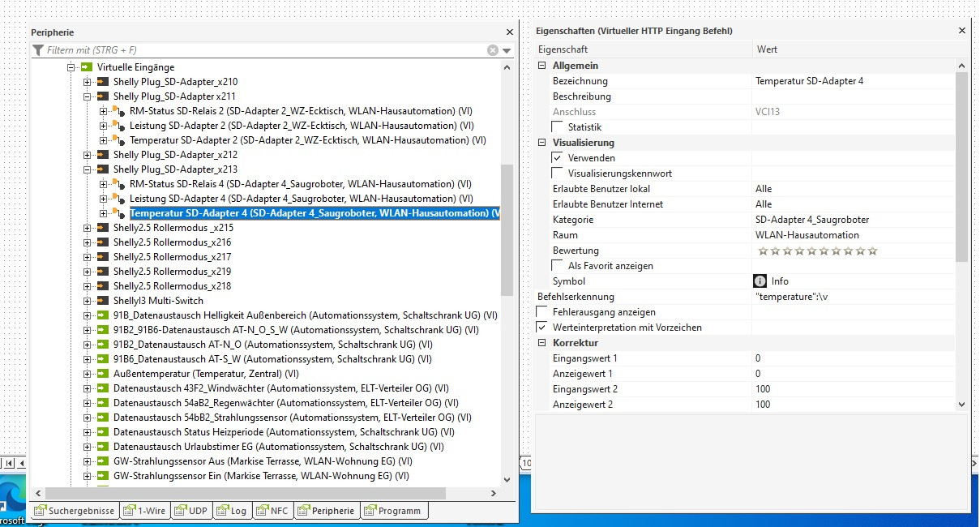Click icon of Leistung SD-Adapter 4

click(x=118, y=199)
